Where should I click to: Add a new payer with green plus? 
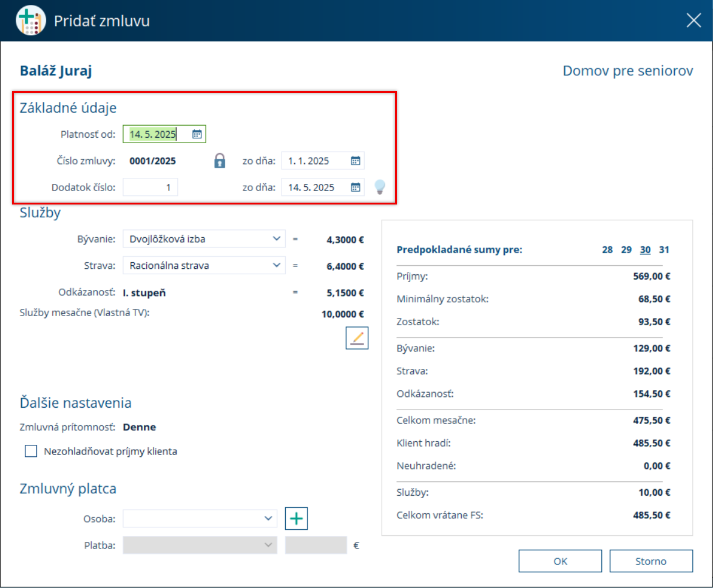(x=297, y=518)
